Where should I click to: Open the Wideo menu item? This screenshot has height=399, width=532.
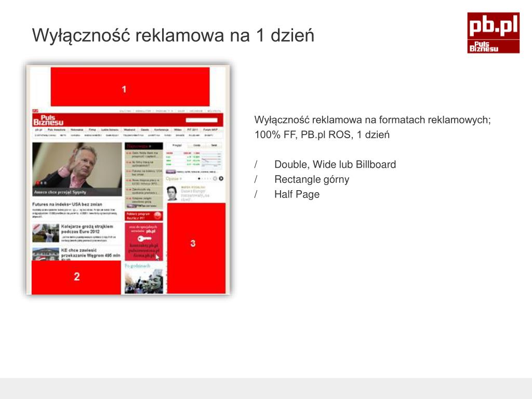pyautogui.click(x=178, y=130)
